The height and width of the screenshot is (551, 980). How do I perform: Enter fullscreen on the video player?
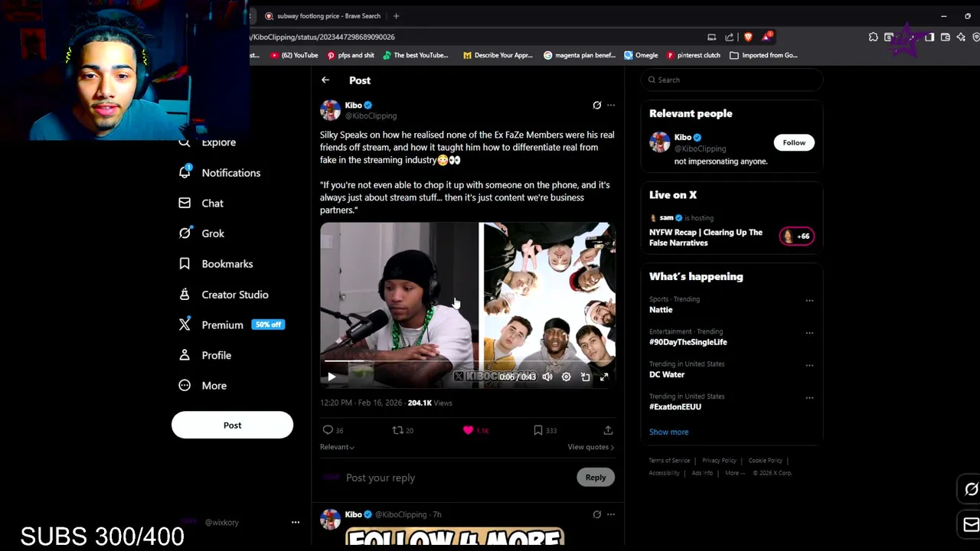point(604,377)
